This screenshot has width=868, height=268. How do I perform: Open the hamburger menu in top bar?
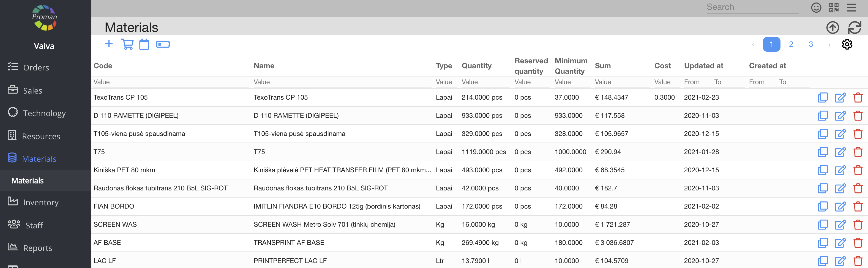click(851, 7)
